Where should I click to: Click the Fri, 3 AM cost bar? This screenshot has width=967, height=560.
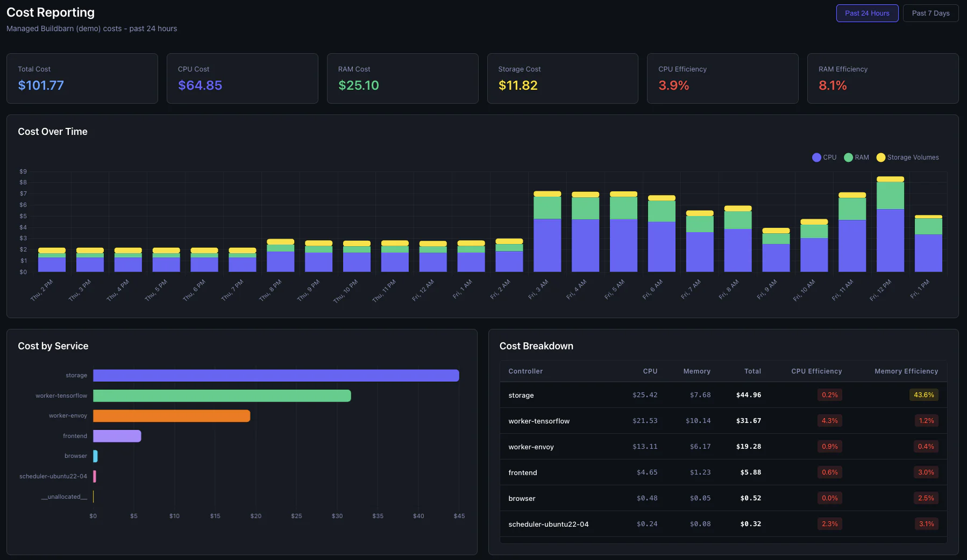[547, 232]
